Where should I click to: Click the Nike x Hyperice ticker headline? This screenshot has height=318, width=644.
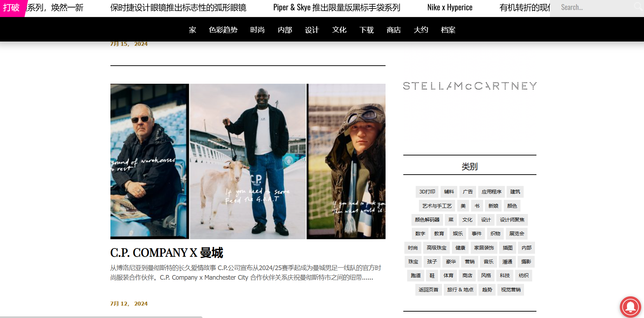click(x=450, y=7)
